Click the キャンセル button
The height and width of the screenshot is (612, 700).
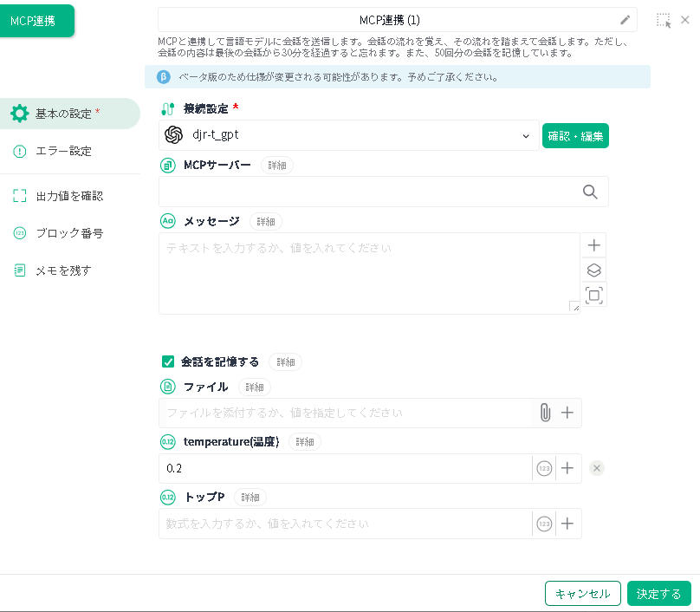582,594
